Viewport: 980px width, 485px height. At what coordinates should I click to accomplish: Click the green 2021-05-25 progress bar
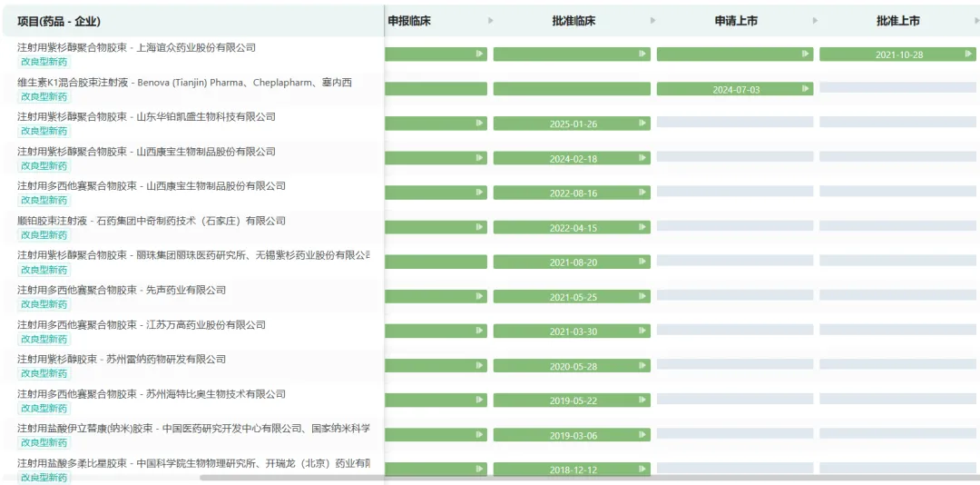572,297
